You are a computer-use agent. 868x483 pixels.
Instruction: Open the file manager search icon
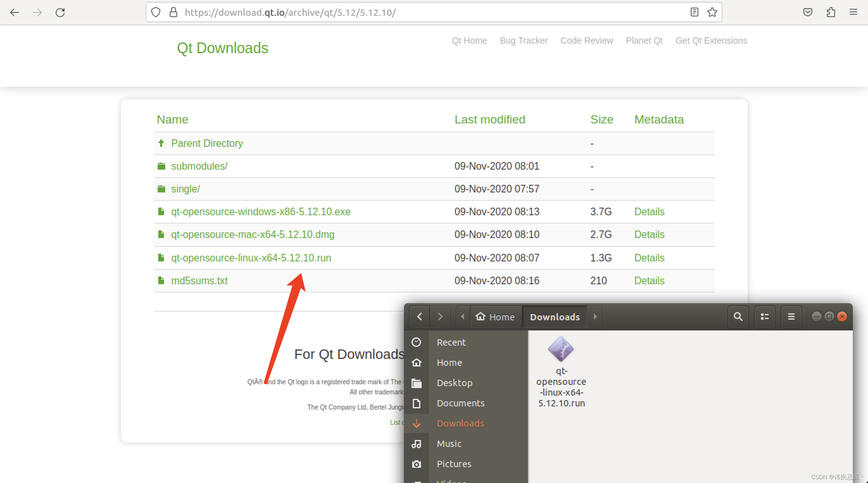click(x=738, y=317)
